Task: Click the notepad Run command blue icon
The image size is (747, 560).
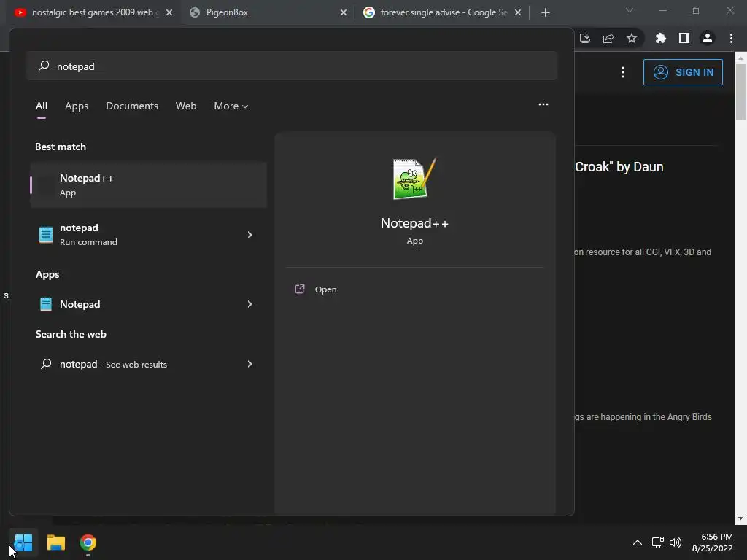Action: click(46, 235)
